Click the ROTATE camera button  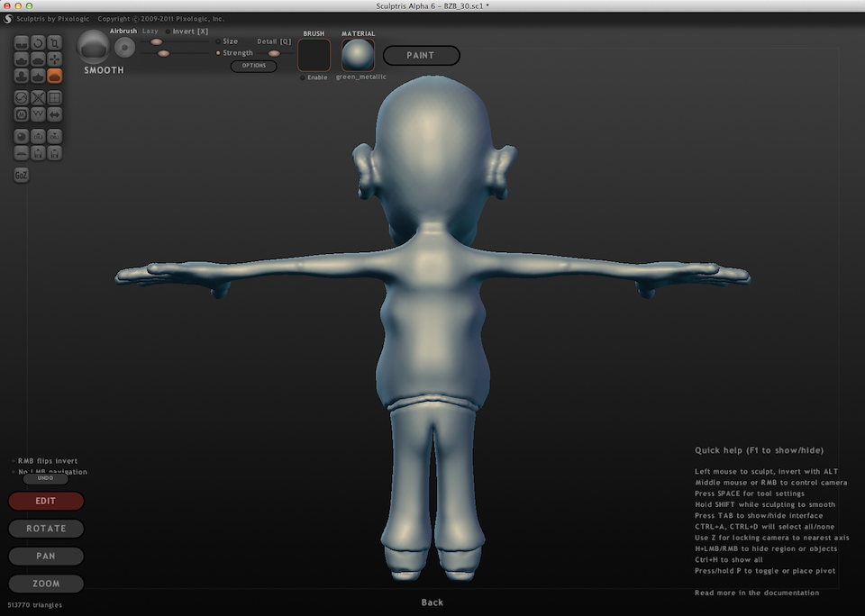click(46, 529)
